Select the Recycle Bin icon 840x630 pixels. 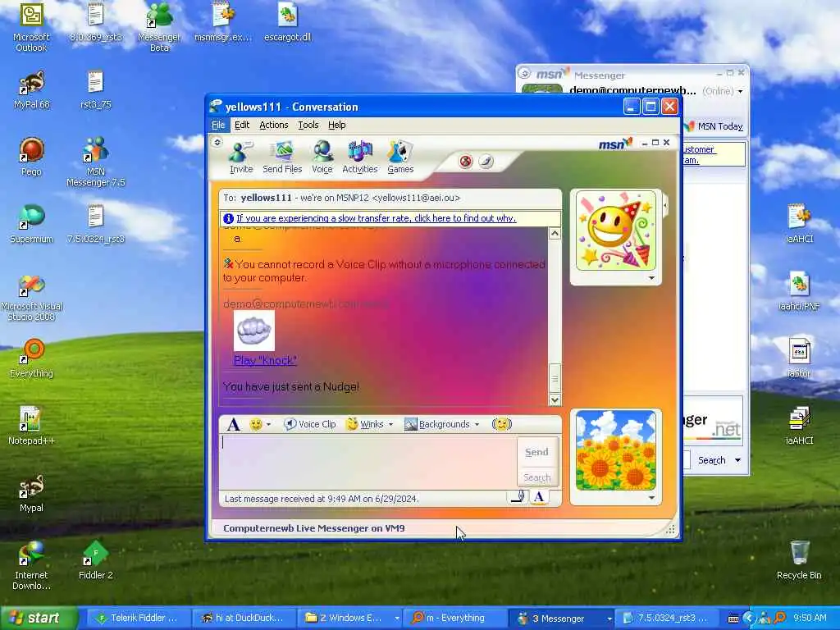[x=799, y=560]
